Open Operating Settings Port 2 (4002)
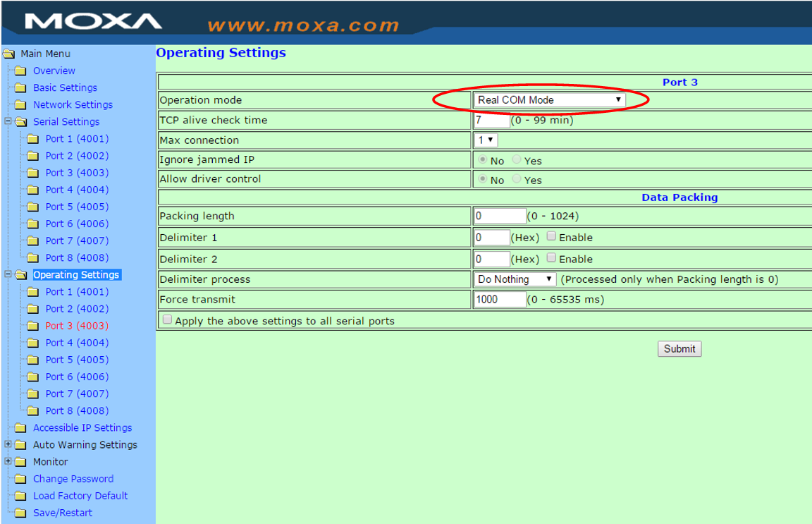 tap(77, 309)
